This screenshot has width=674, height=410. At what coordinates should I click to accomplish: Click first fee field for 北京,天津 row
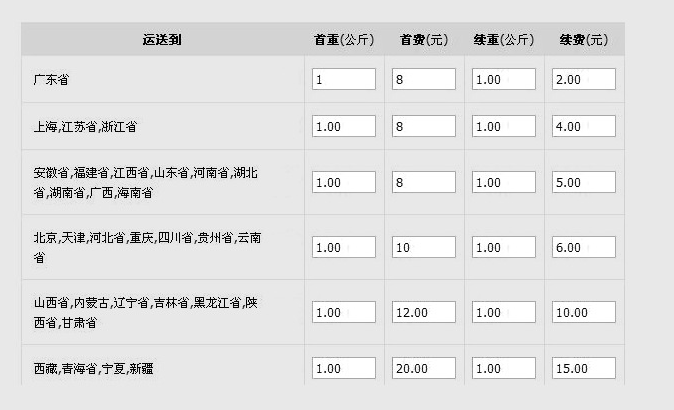[424, 247]
